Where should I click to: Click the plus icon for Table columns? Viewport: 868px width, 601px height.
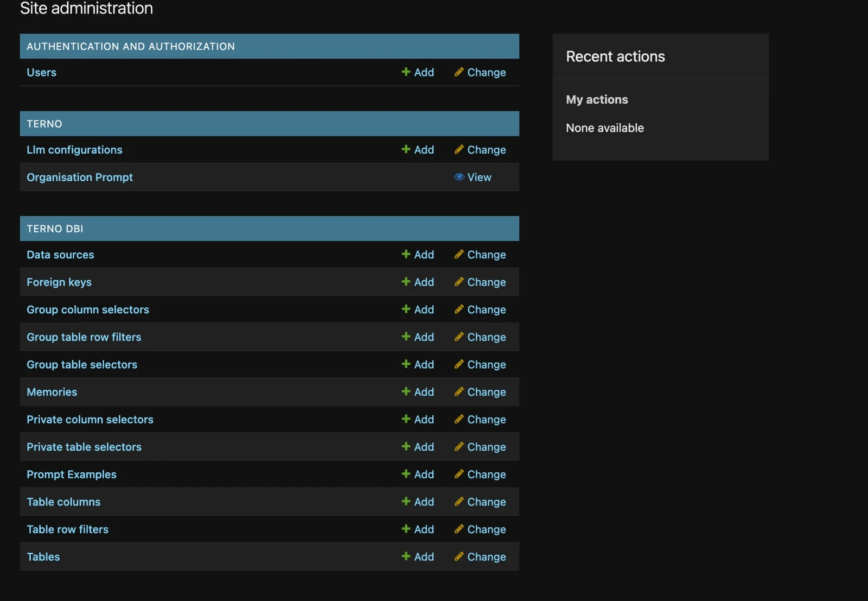406,501
